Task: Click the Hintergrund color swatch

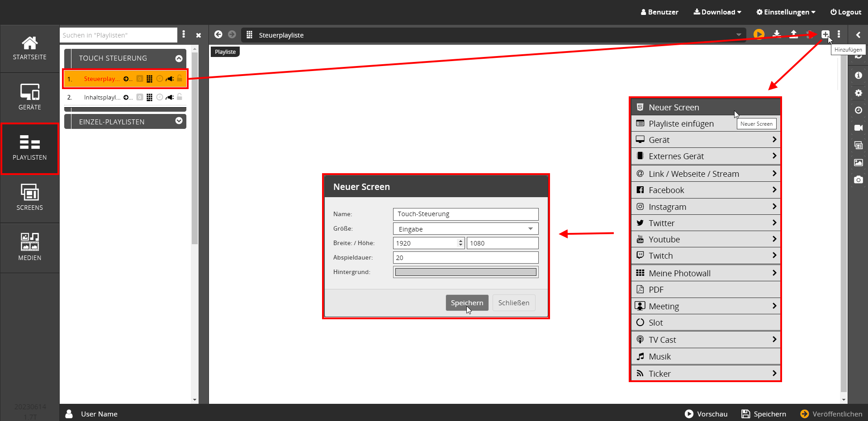Action: (465, 272)
